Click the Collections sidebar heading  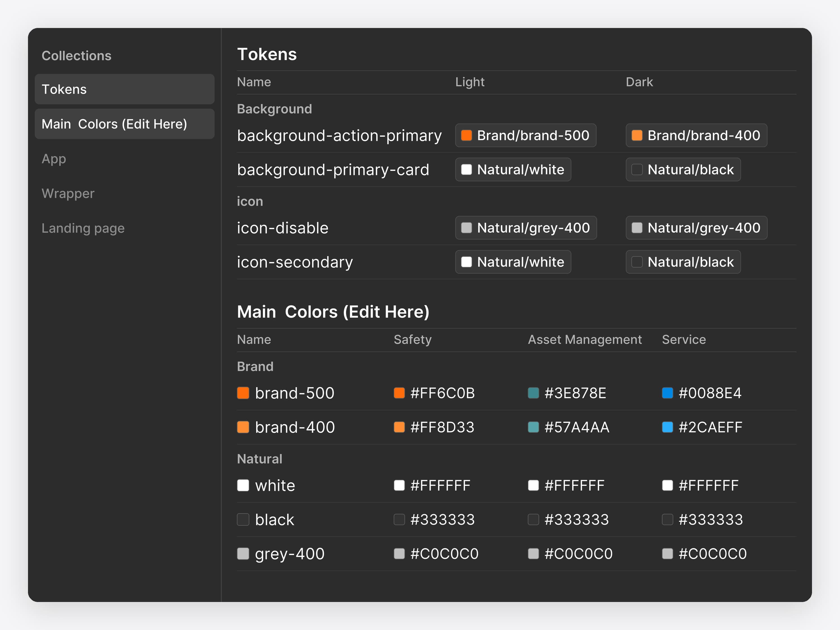click(76, 56)
